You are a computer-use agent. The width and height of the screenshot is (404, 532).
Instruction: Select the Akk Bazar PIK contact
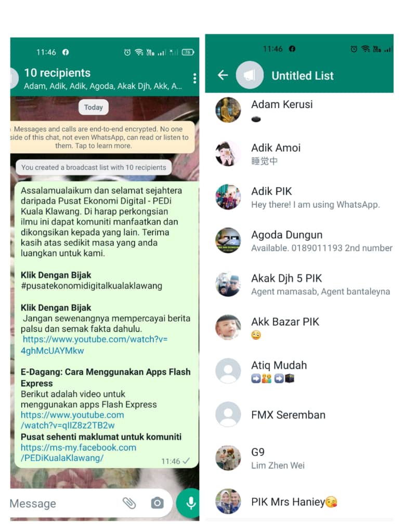point(299,327)
